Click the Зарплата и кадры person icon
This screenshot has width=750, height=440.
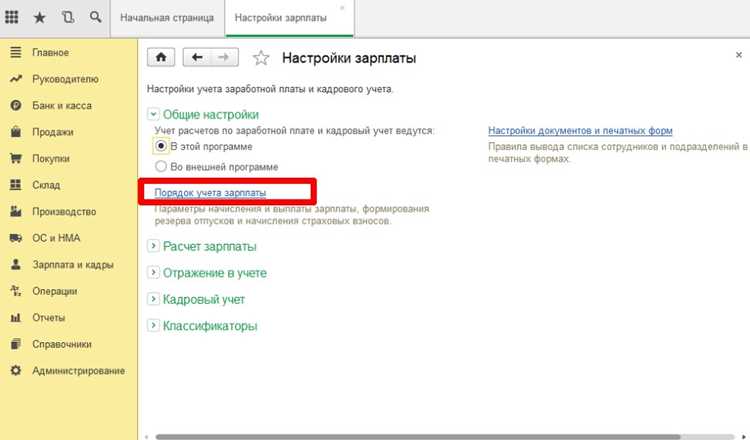point(16,264)
